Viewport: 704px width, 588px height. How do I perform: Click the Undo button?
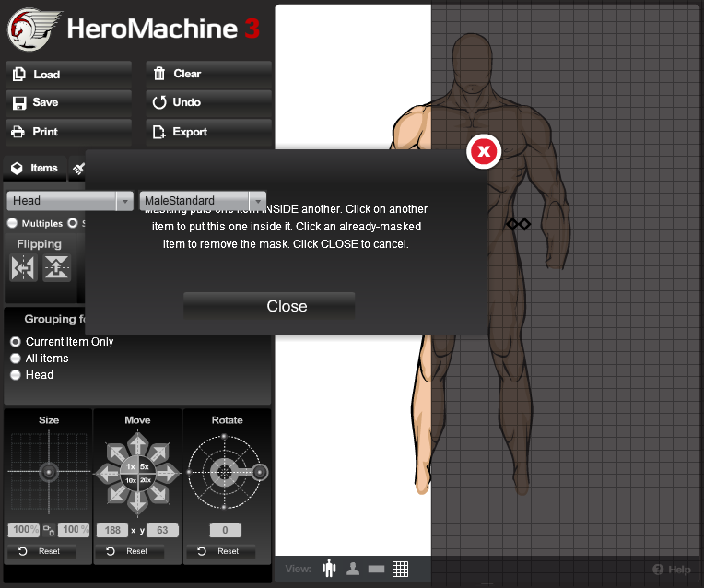click(x=209, y=103)
